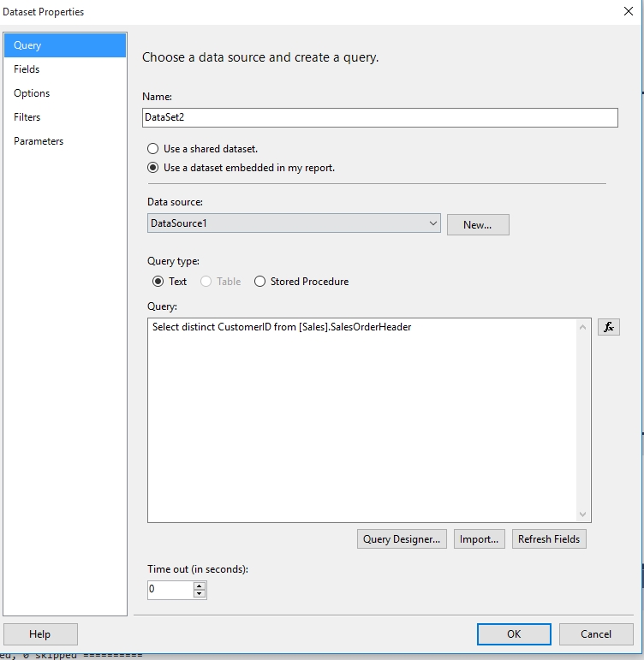This screenshot has height=660, width=644.
Task: Click the expression fx button beside Query
Action: point(608,327)
